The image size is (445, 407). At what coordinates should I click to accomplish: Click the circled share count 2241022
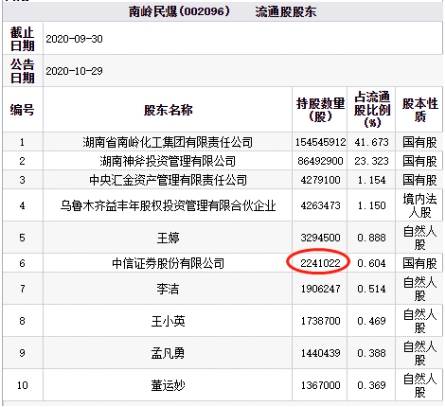pos(320,263)
